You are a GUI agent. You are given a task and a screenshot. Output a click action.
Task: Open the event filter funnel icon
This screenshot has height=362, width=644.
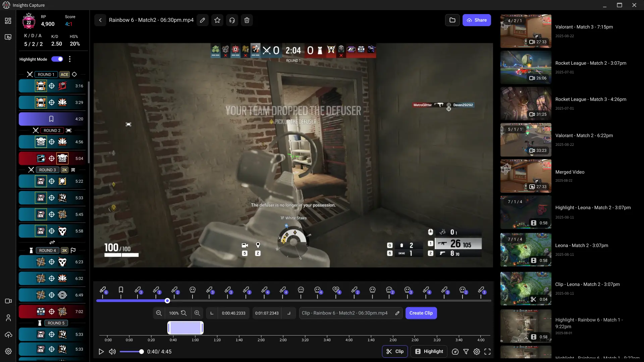tap(466, 352)
